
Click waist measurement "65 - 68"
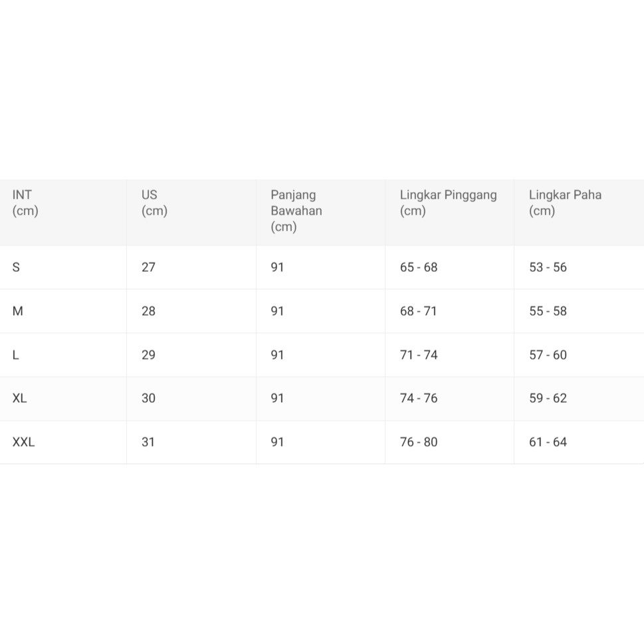click(419, 267)
